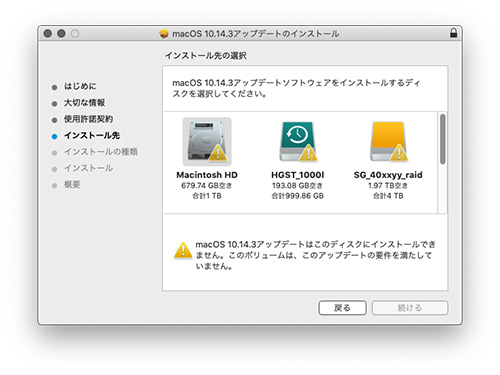
Task: Click the installer package icon in the title bar
Action: point(164,34)
